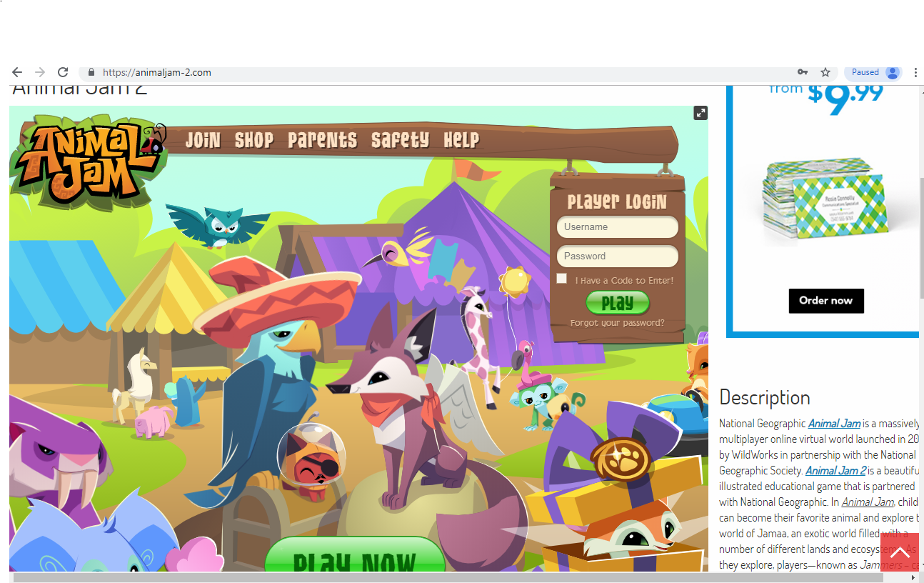
Task: Open the Parents menu item
Action: (323, 140)
